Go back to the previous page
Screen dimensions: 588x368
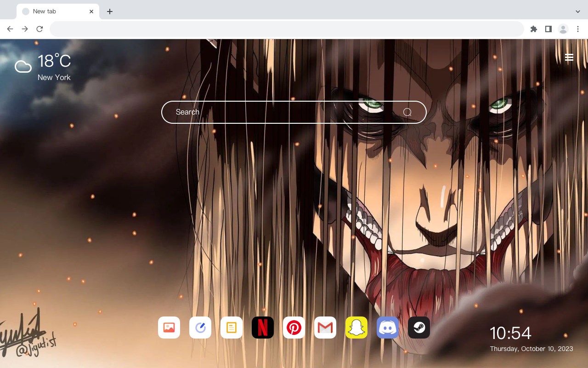tap(10, 29)
